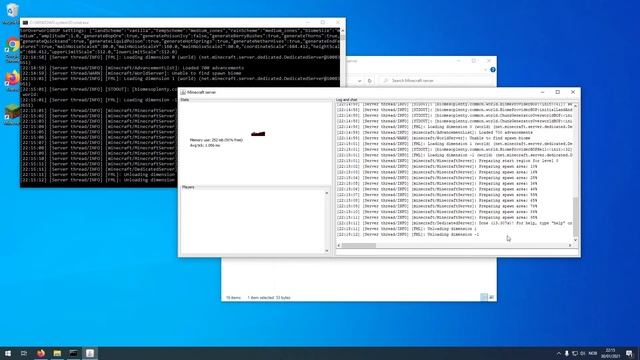The height and width of the screenshot is (360, 640).
Task: Expand the File Explorer ribbon chevron
Action: pyautogui.click(x=485, y=70)
